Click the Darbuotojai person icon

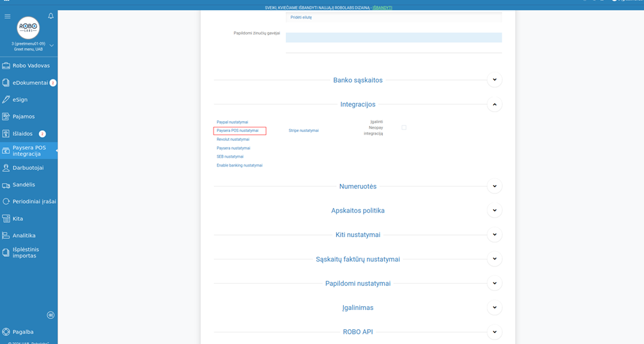pos(6,168)
